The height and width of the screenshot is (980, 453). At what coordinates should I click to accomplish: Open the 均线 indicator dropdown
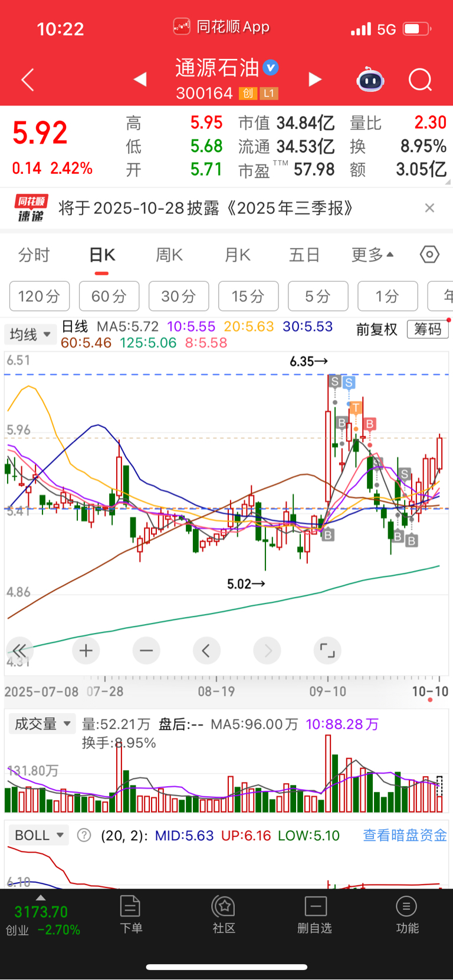click(x=29, y=335)
